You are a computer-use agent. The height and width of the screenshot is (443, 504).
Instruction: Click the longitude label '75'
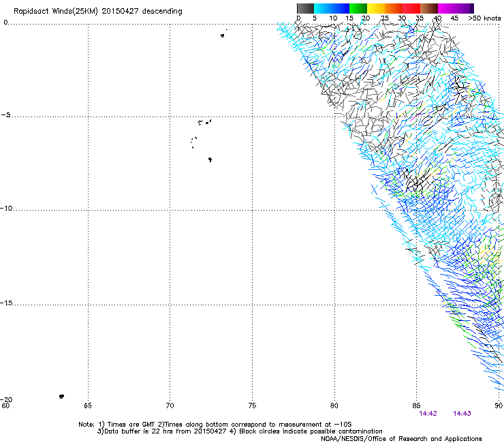coord(252,406)
